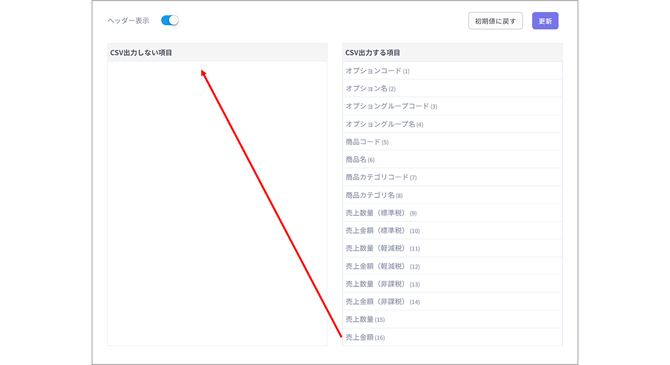Click the 初期値に戻す button

coord(495,21)
